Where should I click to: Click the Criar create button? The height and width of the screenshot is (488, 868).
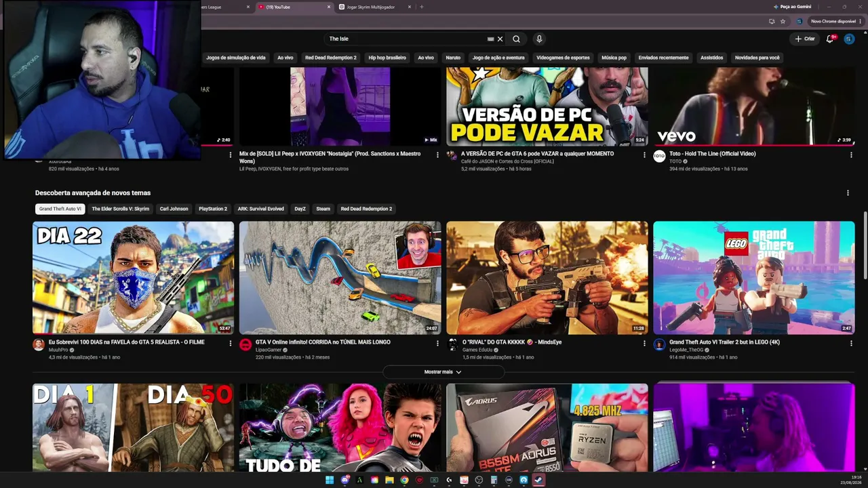[805, 39]
